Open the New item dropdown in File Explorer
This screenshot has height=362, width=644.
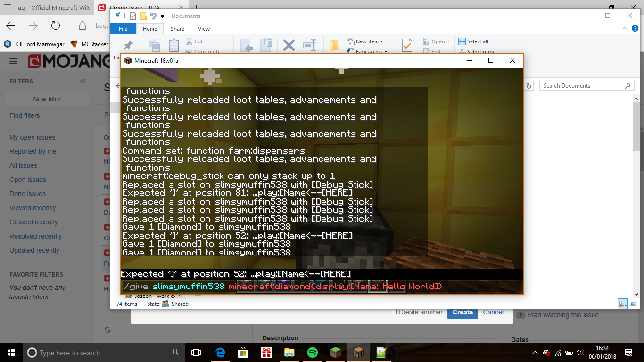coord(365,41)
